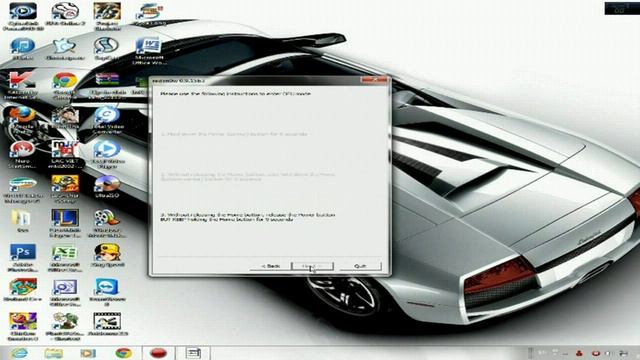Image resolution: width=640 pixels, height=360 pixels.
Task: Open Plants vs Zombies shortcut
Action: (x=64, y=327)
